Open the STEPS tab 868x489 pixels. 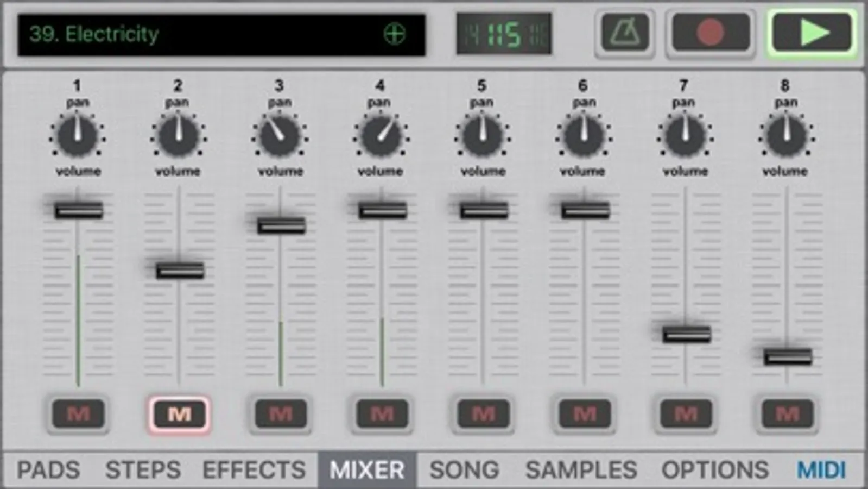point(143,470)
